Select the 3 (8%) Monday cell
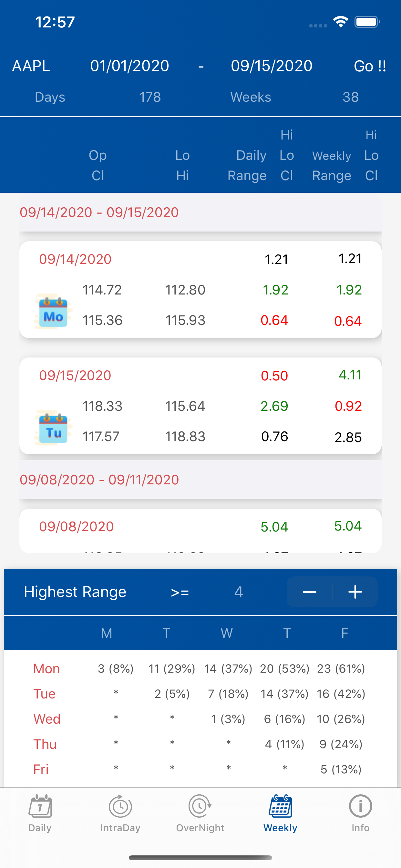Screen dimensions: 401x868 116,669
